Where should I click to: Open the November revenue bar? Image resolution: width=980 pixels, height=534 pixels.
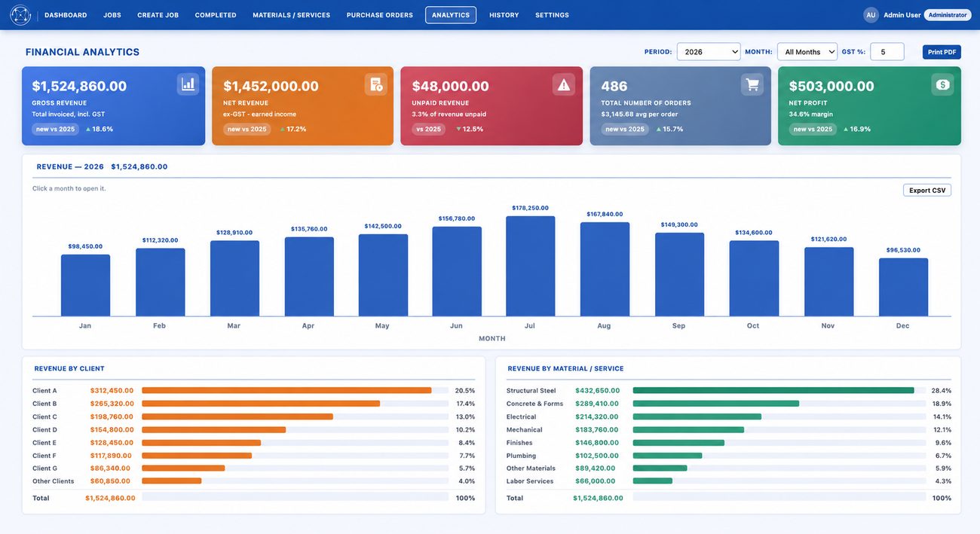828,282
